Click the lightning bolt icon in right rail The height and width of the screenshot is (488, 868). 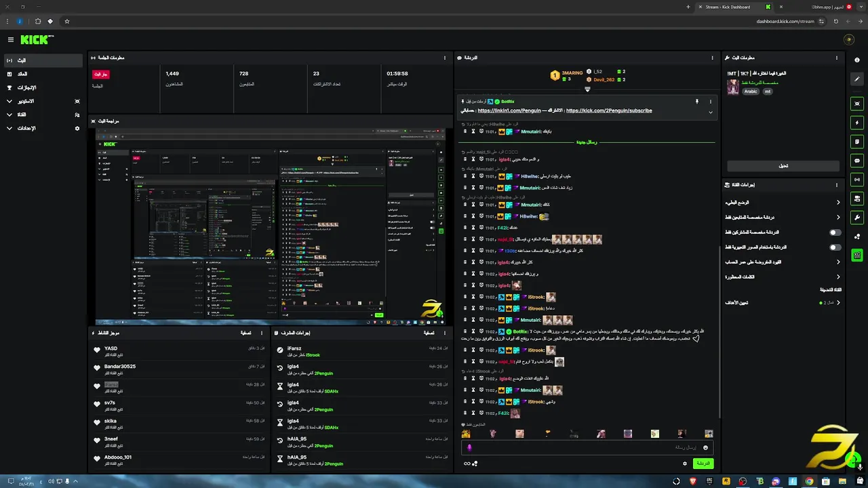coord(857,123)
